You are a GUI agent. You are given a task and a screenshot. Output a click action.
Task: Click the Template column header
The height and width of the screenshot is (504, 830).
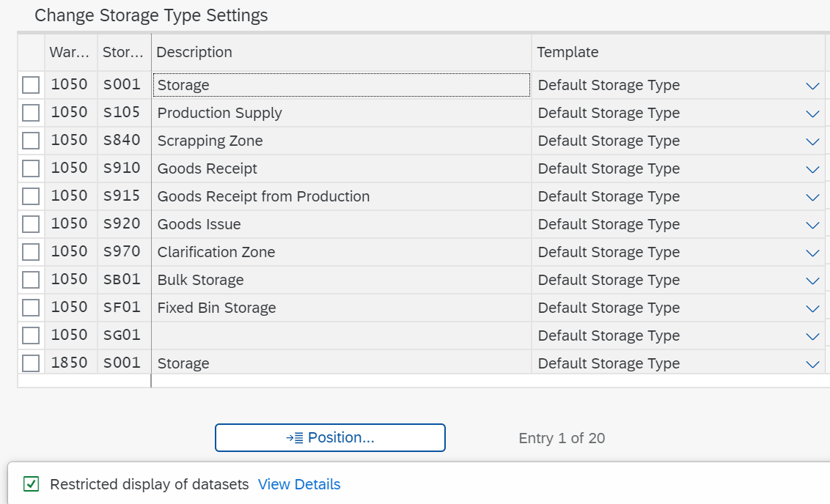tap(678, 52)
